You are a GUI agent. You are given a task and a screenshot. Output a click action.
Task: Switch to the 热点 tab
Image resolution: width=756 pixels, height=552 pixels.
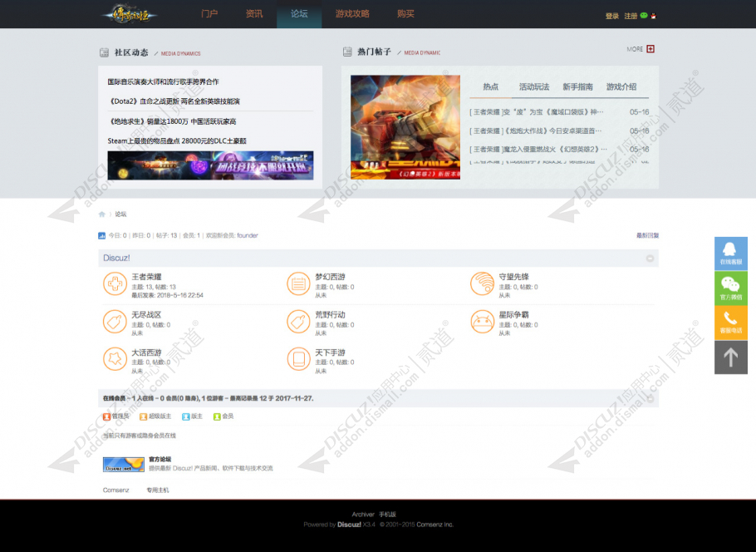[490, 86]
